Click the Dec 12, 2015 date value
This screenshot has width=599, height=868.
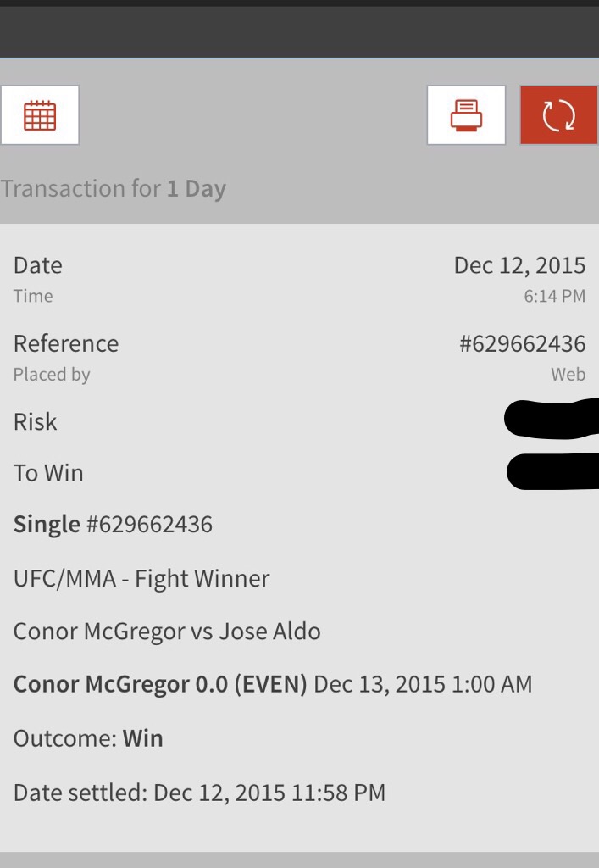[x=519, y=265]
